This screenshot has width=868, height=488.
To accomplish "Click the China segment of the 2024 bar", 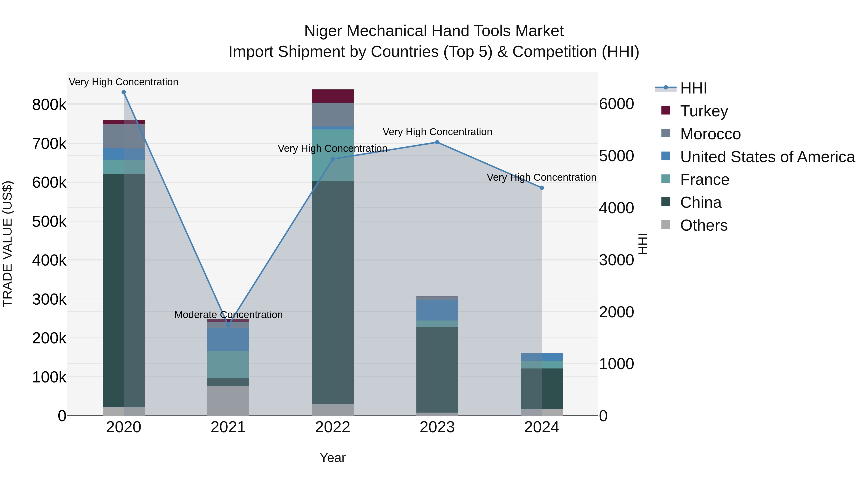I will point(542,389).
